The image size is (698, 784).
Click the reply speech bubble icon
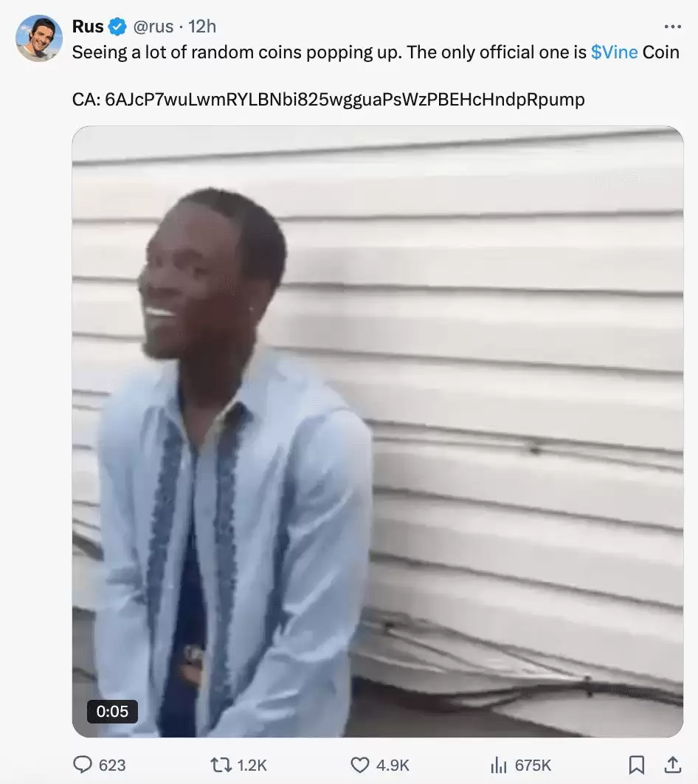click(83, 765)
